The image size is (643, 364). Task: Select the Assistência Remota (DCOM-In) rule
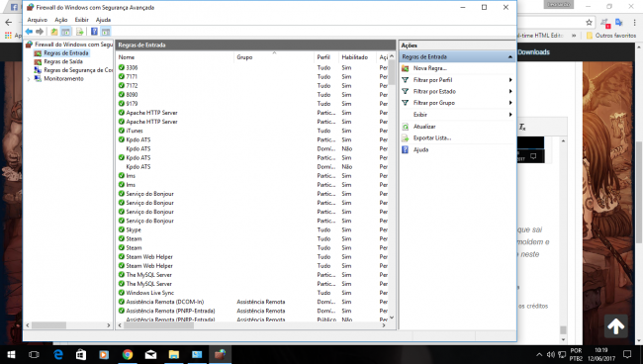165,302
